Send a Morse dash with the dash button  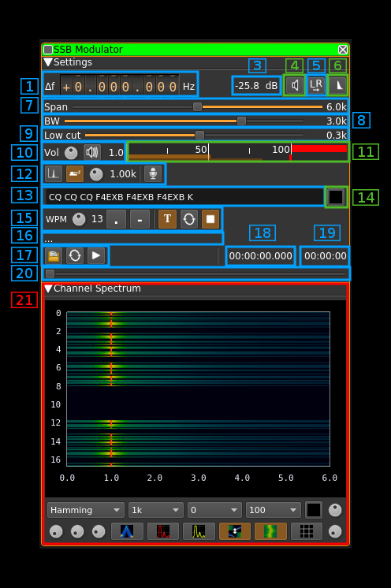click(140, 219)
